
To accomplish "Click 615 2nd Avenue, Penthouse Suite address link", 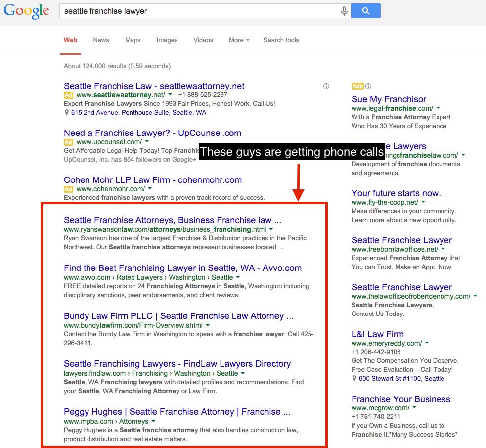I will (x=138, y=113).
